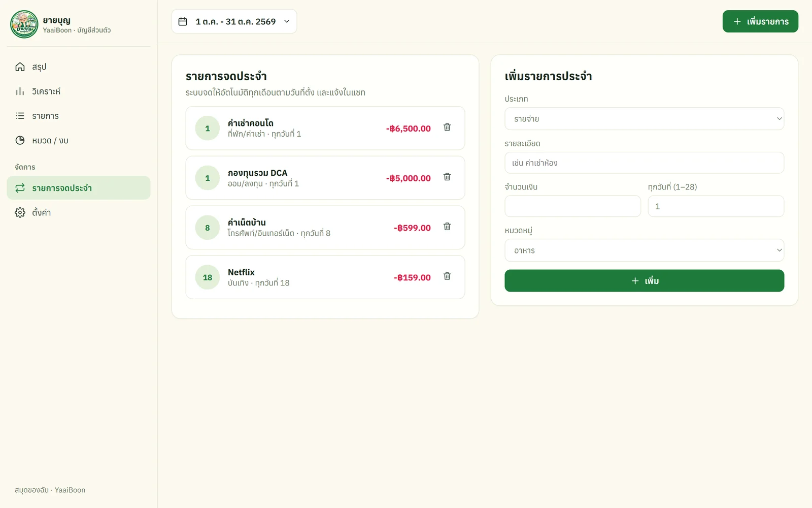The width and height of the screenshot is (812, 508).
Task: Click the list icon beside รายการ
Action: tap(20, 116)
